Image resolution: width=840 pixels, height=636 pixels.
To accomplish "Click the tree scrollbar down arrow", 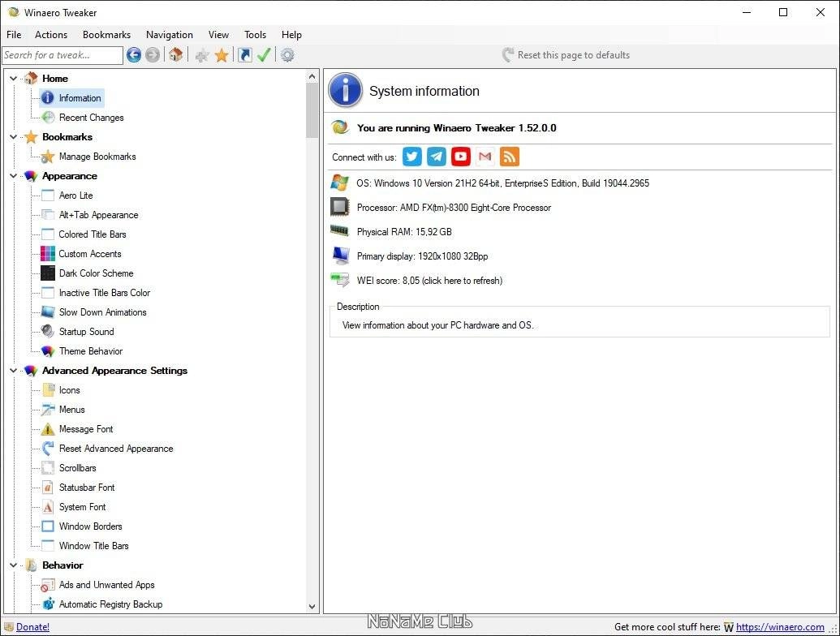I will tap(312, 607).
